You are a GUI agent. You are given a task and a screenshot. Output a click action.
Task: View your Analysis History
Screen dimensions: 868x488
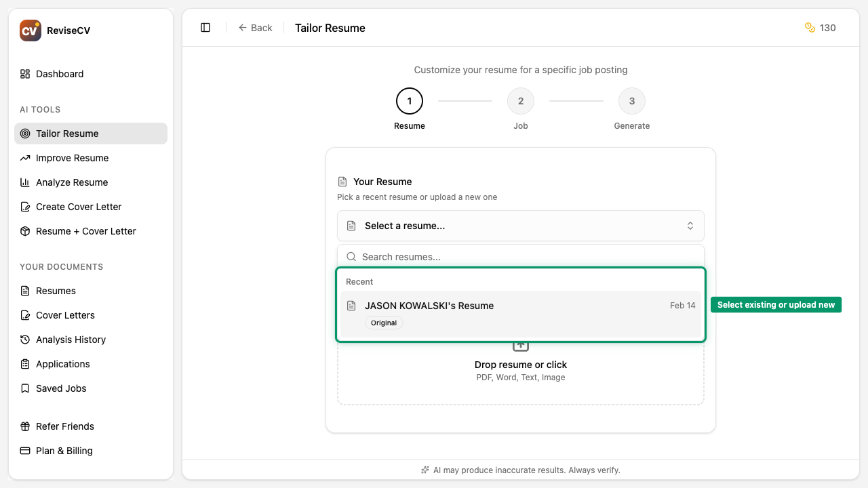pos(69,340)
